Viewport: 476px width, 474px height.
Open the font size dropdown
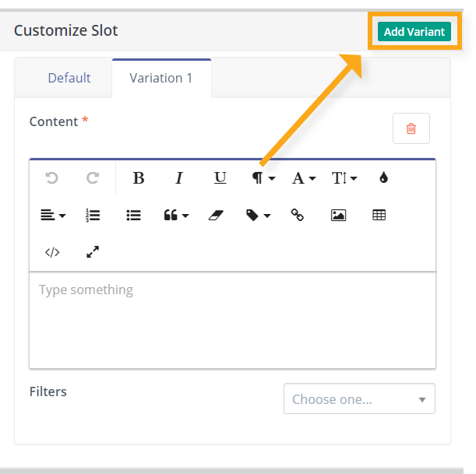click(344, 177)
